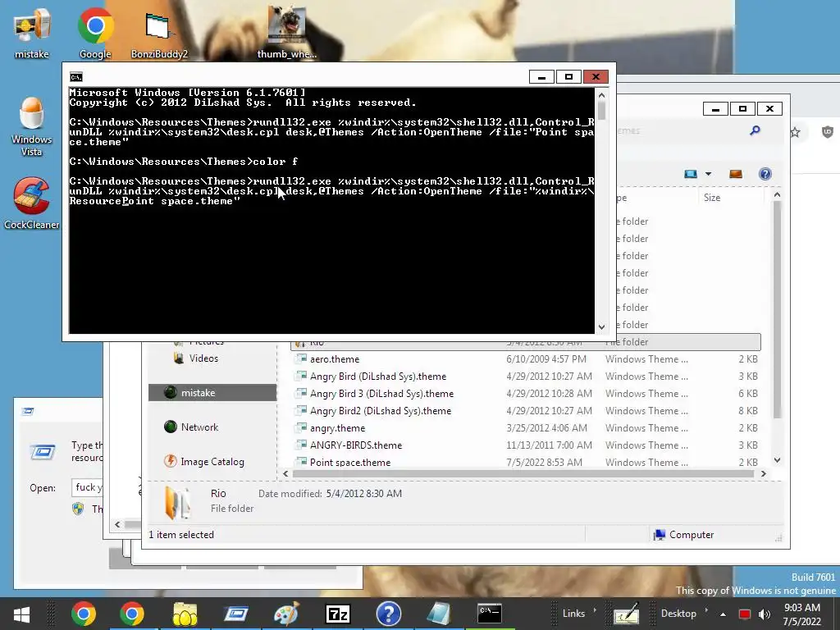This screenshot has width=840, height=630.
Task: Click Explorer horizontal scrollbar right arrow
Action: [x=764, y=473]
